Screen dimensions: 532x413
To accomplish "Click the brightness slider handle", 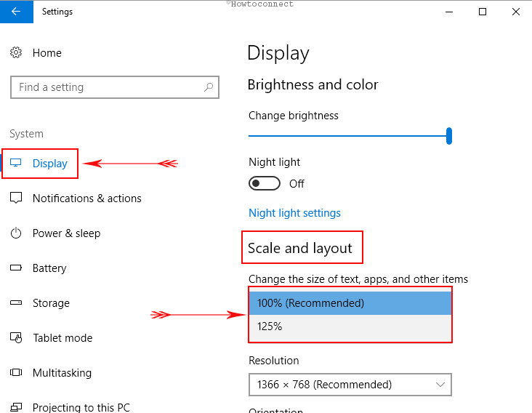I will click(449, 135).
